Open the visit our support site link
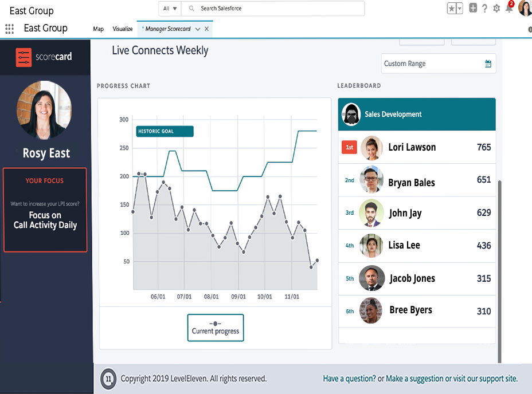This screenshot has height=394, width=532. pos(485,379)
